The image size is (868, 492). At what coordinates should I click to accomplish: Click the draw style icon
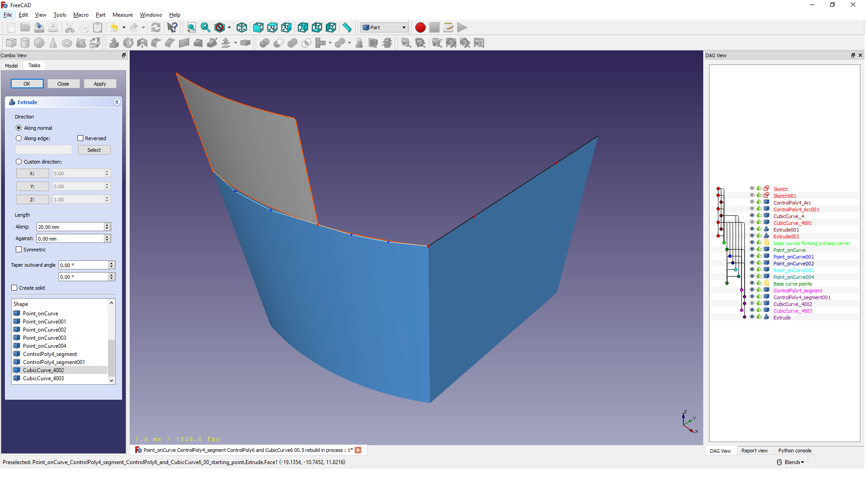click(220, 27)
